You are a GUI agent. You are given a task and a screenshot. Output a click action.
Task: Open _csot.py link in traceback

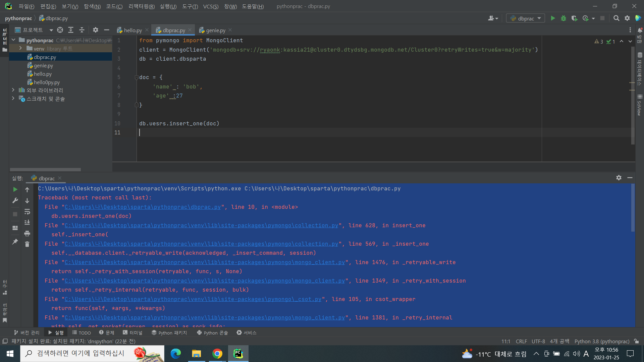[x=193, y=299]
